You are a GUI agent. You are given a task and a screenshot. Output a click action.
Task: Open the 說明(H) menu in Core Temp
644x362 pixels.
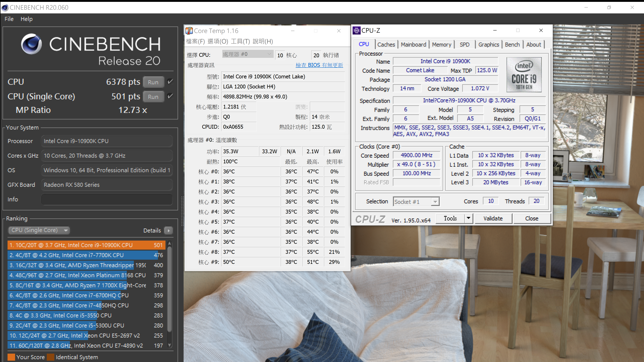click(263, 42)
